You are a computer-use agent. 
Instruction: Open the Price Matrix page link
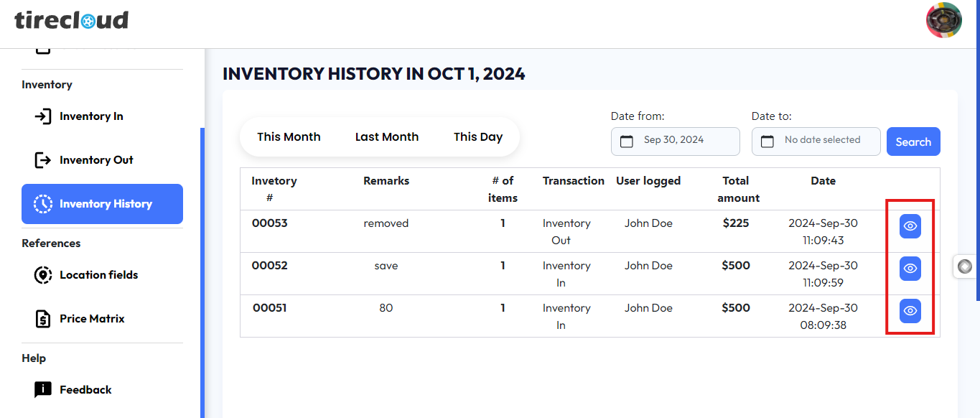(x=92, y=319)
